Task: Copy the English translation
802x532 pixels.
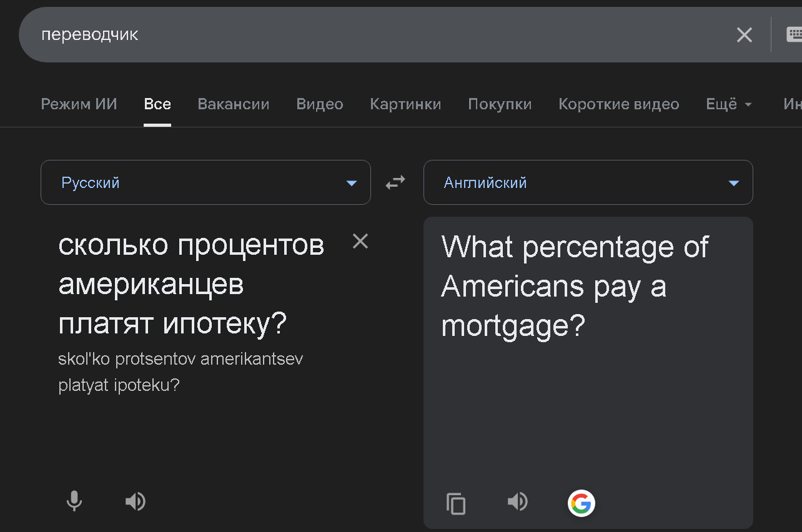Action: coord(456,503)
